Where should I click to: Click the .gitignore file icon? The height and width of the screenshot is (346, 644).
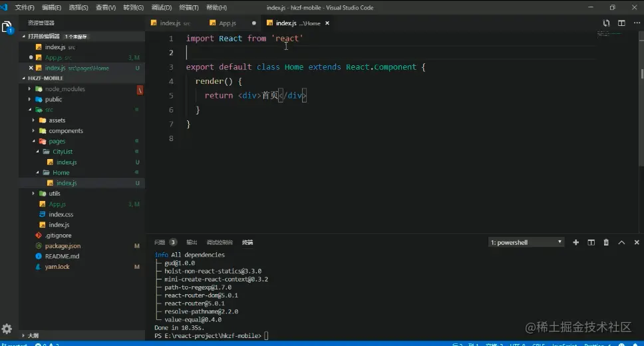point(39,235)
